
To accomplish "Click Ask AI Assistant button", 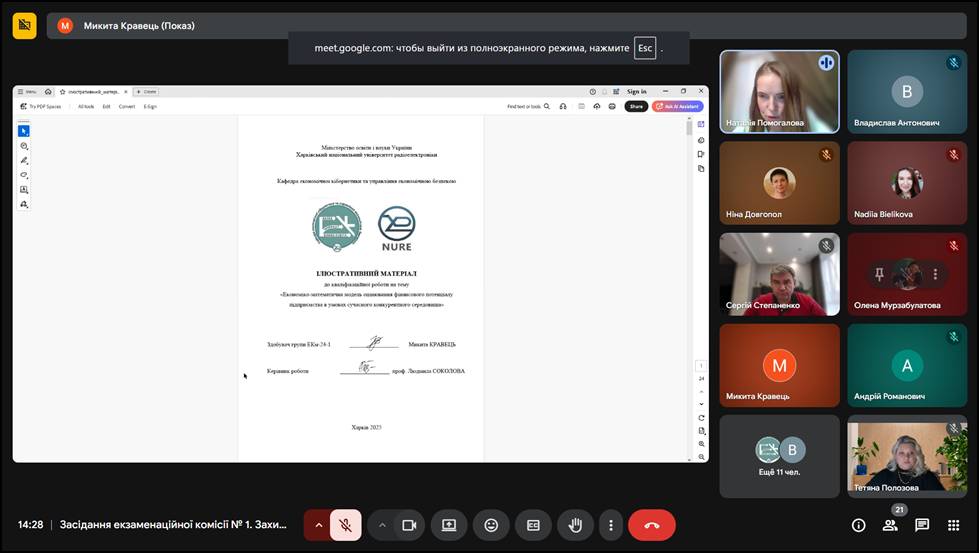I will point(678,106).
